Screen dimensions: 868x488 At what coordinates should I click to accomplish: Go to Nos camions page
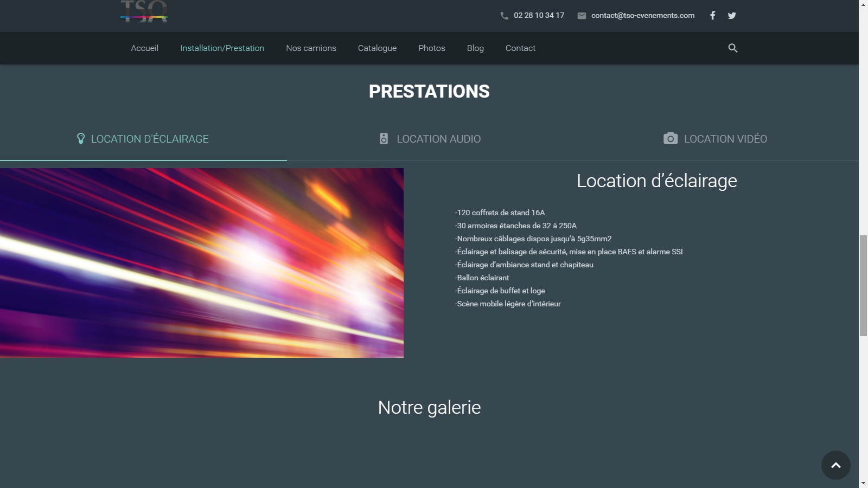[x=311, y=48]
